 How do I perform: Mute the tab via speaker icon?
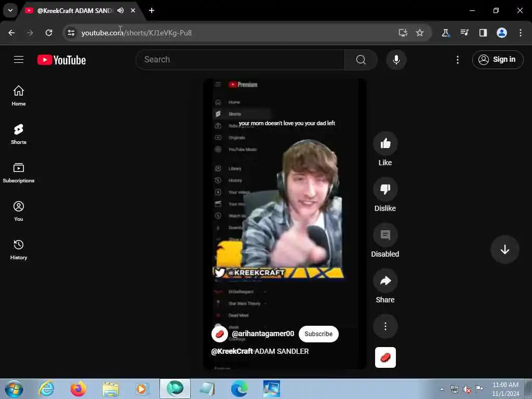(x=121, y=10)
